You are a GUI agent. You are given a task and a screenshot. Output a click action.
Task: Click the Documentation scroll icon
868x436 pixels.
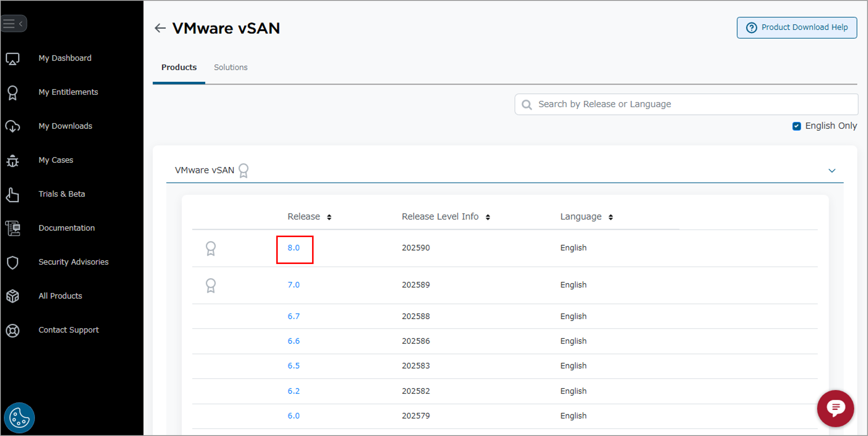tap(12, 228)
